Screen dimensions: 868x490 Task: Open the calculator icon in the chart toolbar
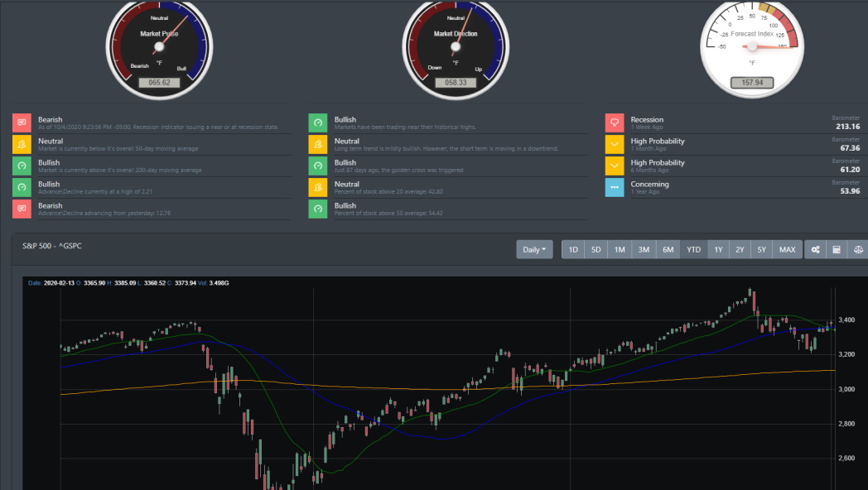pos(837,249)
